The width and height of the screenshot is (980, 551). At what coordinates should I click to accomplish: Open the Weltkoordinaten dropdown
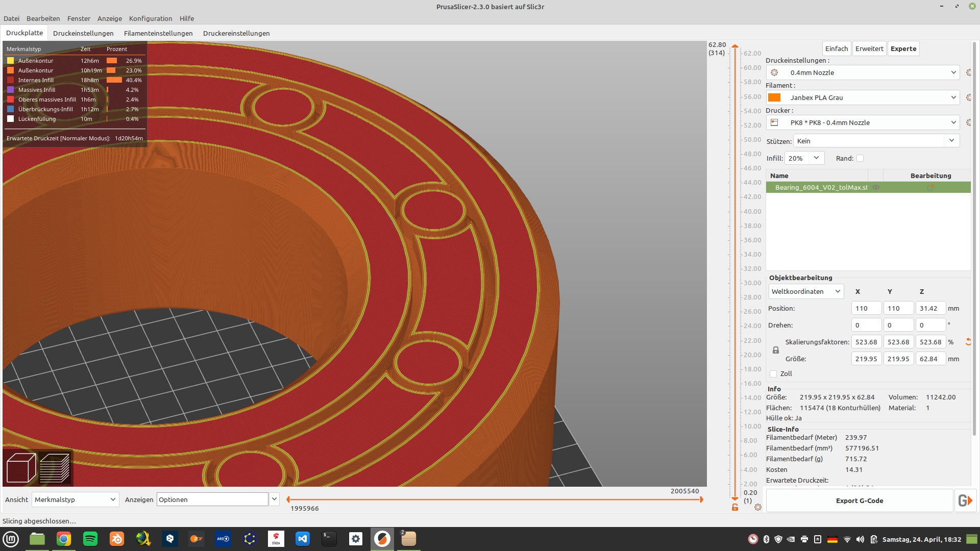[x=806, y=291]
